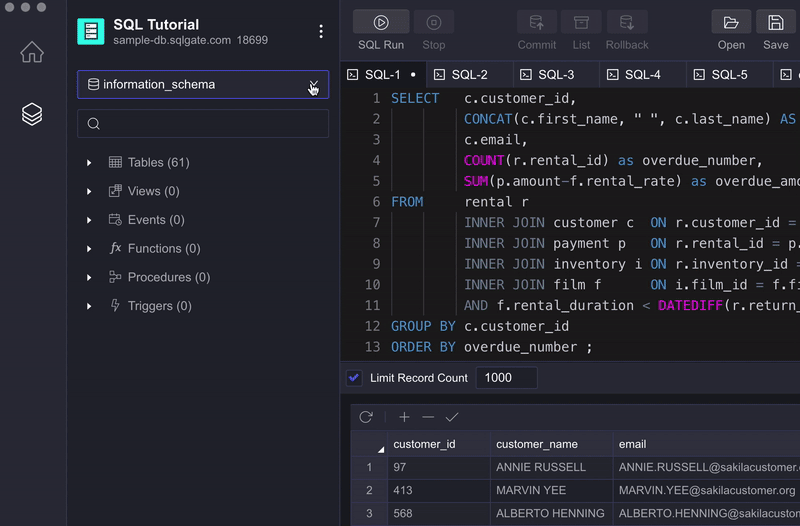Screen dimensions: 800x526
Task: Sort by email column header
Action: tap(707, 444)
